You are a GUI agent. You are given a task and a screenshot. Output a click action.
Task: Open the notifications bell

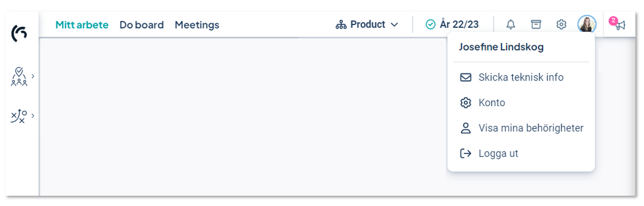[511, 25]
